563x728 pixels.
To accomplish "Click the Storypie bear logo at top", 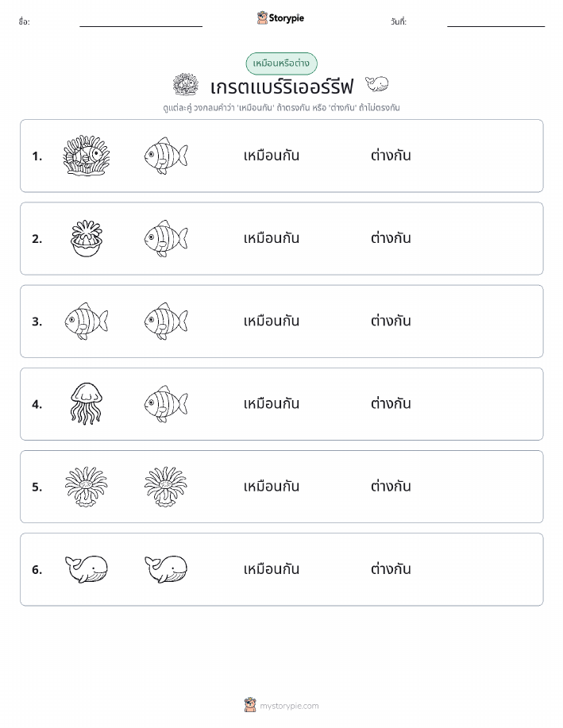I will tap(263, 18).
